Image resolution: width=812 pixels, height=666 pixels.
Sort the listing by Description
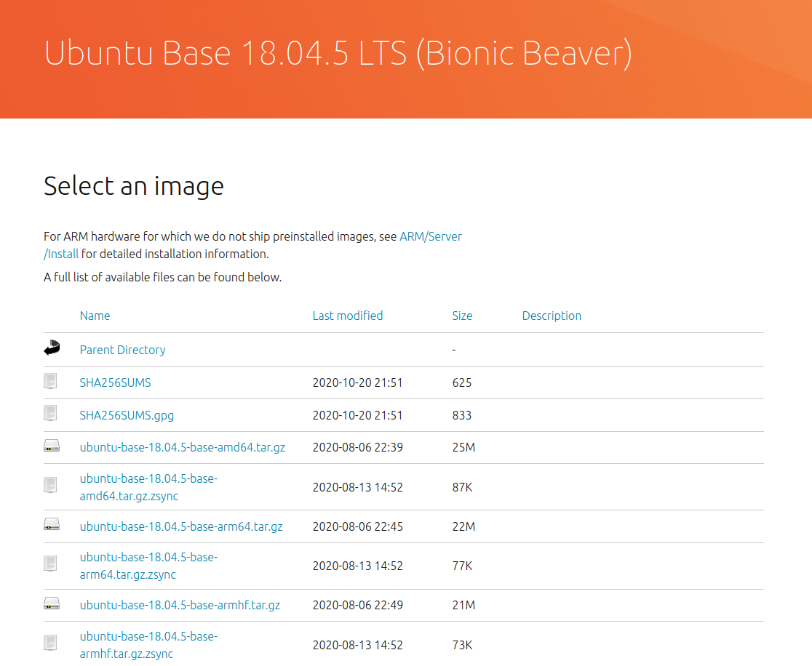(x=552, y=316)
